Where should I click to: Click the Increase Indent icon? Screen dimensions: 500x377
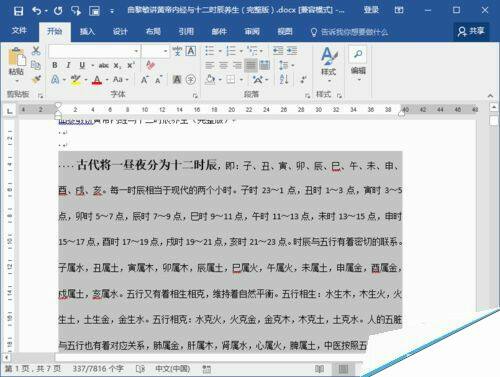(x=292, y=51)
